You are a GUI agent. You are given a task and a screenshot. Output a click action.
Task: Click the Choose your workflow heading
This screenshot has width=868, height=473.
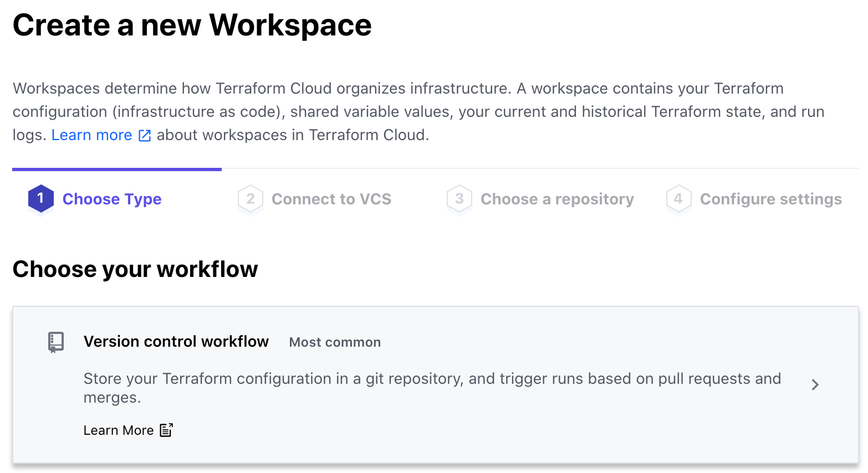pos(135,269)
